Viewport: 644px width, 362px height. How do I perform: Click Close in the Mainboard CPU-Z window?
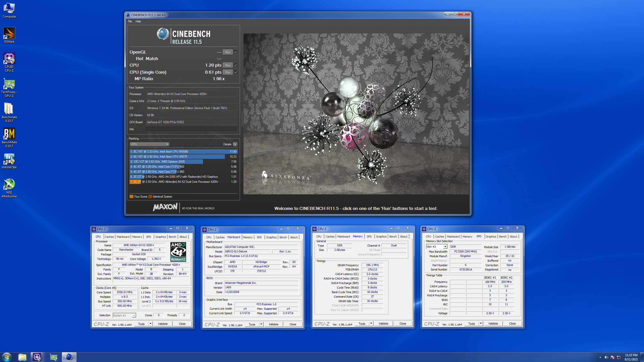(x=293, y=324)
